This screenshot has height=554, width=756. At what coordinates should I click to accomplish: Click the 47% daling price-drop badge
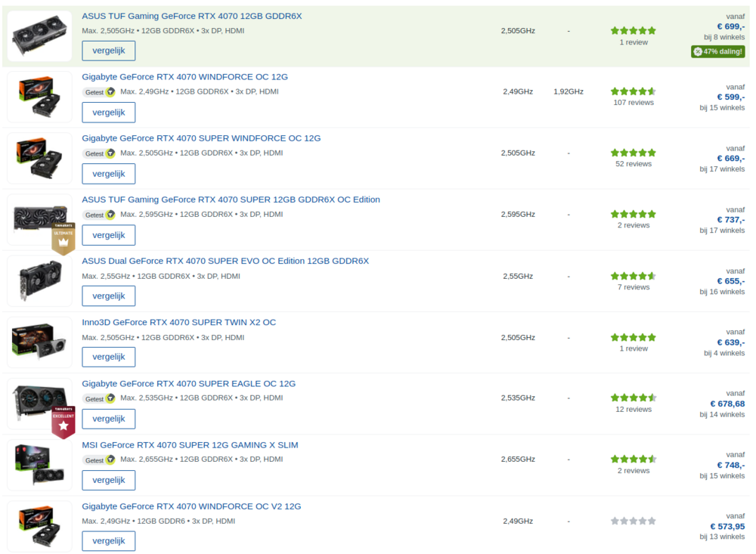[718, 51]
